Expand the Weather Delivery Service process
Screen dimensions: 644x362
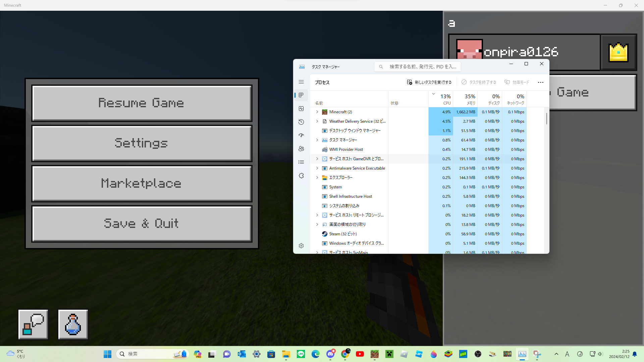pyautogui.click(x=317, y=121)
